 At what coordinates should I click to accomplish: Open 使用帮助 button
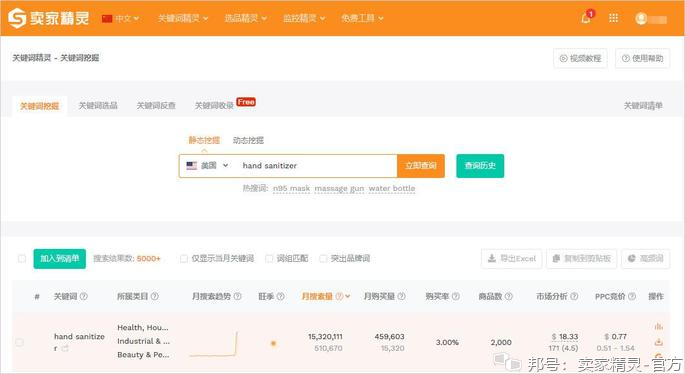(x=643, y=58)
